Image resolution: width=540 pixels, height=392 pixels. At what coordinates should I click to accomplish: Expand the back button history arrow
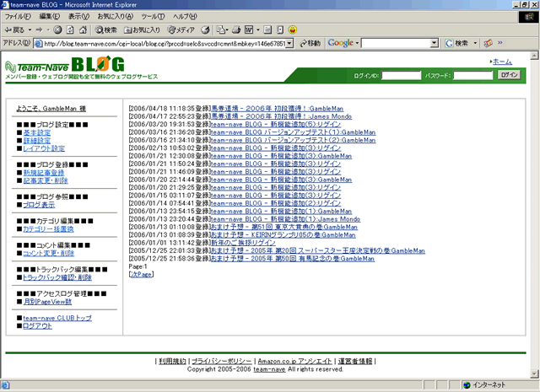click(31, 30)
